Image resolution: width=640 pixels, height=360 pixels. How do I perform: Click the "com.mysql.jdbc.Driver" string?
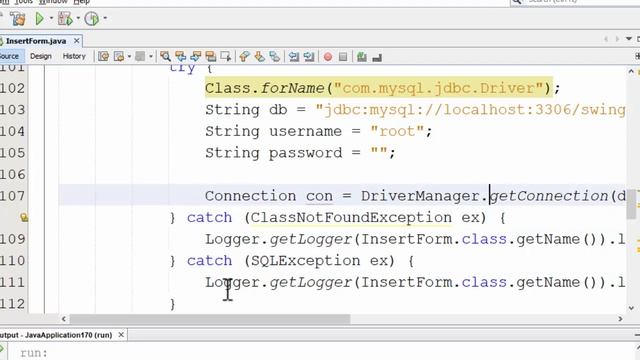[x=439, y=88]
